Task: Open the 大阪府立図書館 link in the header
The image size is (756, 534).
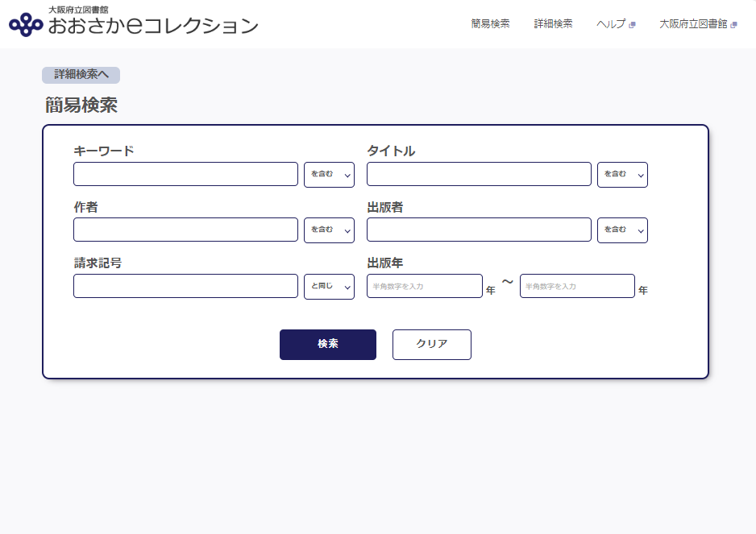Action: [x=693, y=23]
